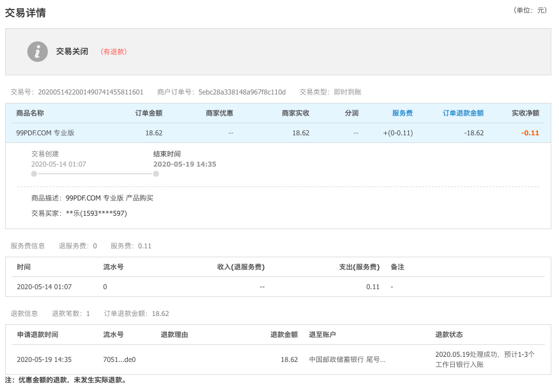The width and height of the screenshot is (559, 392).
Task: Click the 申请退款时间 column header
Action: click(x=38, y=335)
